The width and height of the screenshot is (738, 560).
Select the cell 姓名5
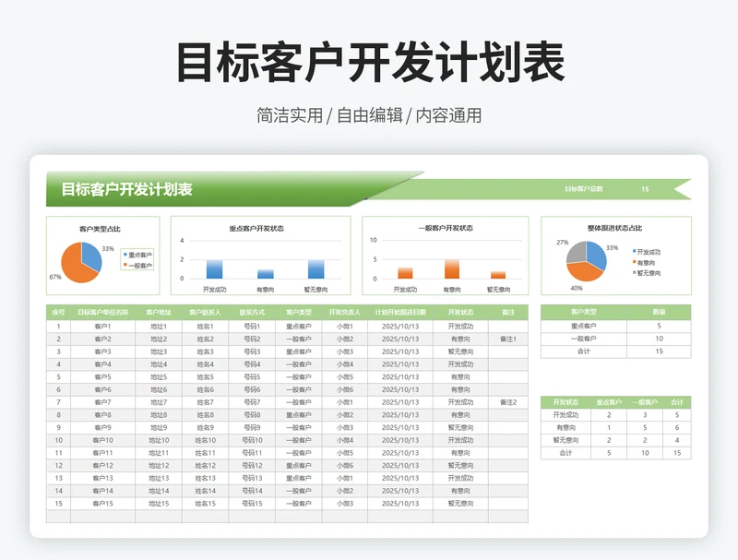click(x=205, y=377)
